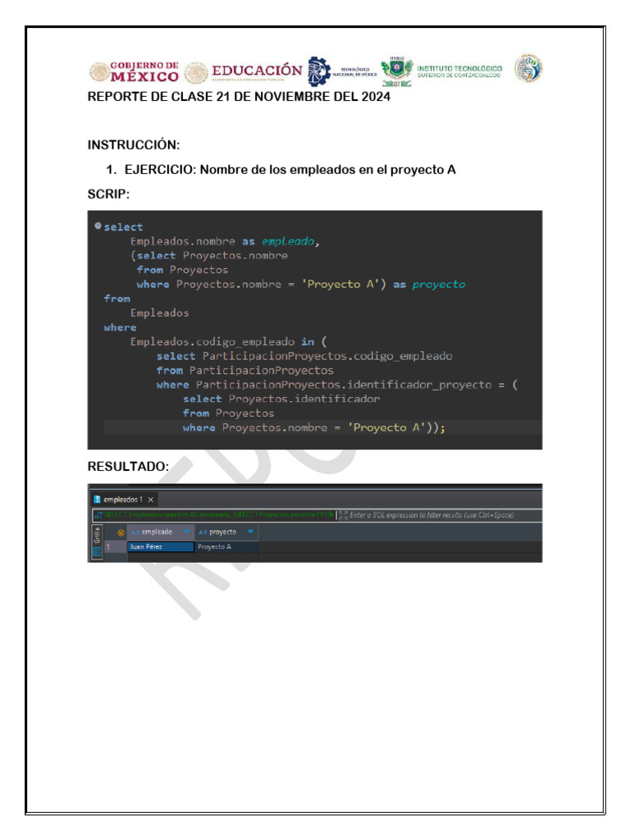Click the empleados 1 tab table icon
630x840 pixels.
(x=97, y=500)
